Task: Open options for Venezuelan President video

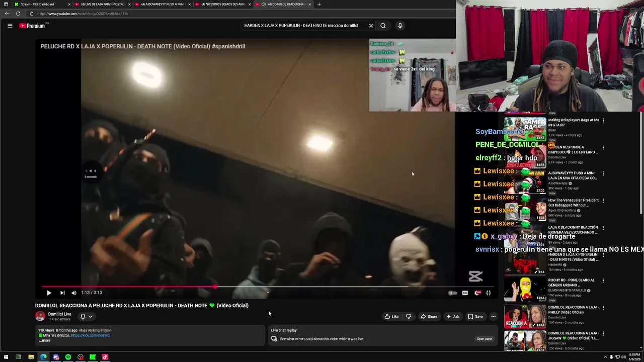Action: tap(603, 201)
